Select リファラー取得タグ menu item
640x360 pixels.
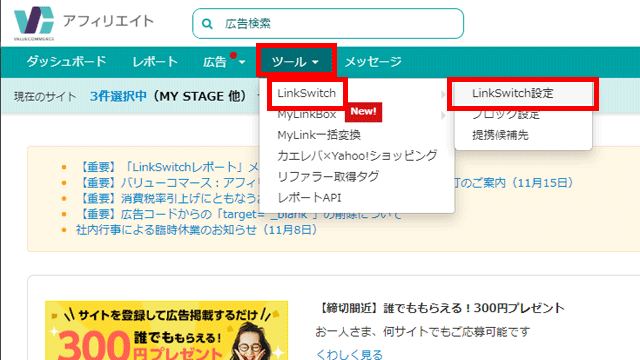[x=328, y=177]
